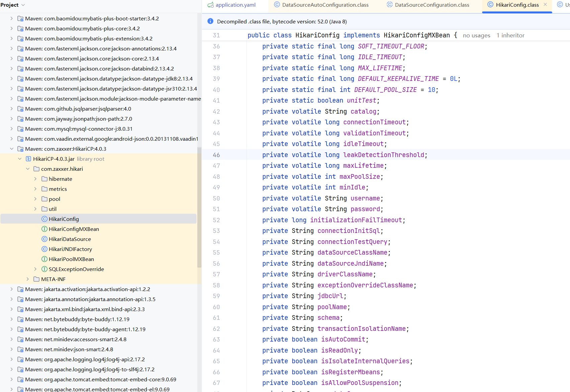Click the 'no usages' inlay hint
Image resolution: width=570 pixels, height=392 pixels.
click(x=476, y=35)
